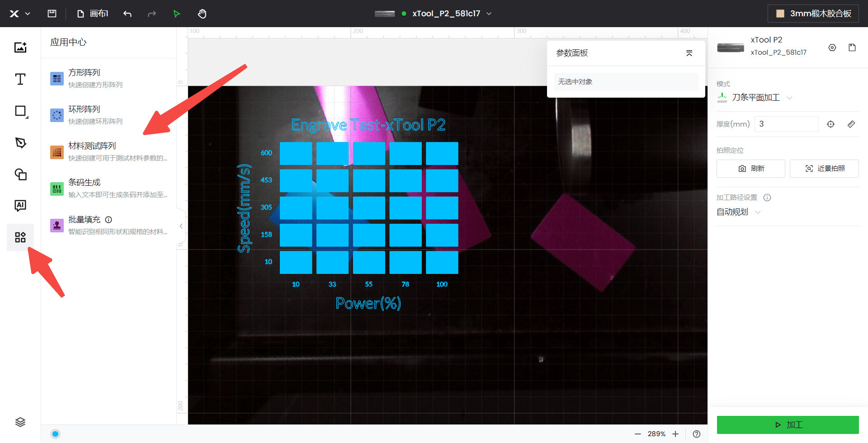Select the 453 speed label
The image size is (868, 443).
click(266, 180)
